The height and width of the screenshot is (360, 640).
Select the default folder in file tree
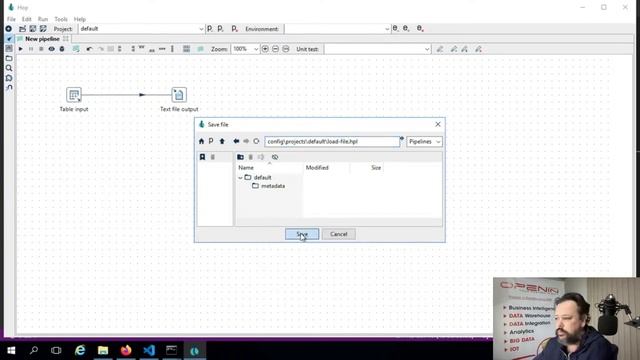coord(262,178)
